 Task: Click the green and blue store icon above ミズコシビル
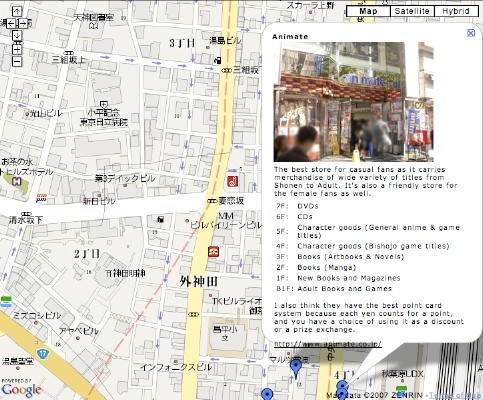coord(6,301)
